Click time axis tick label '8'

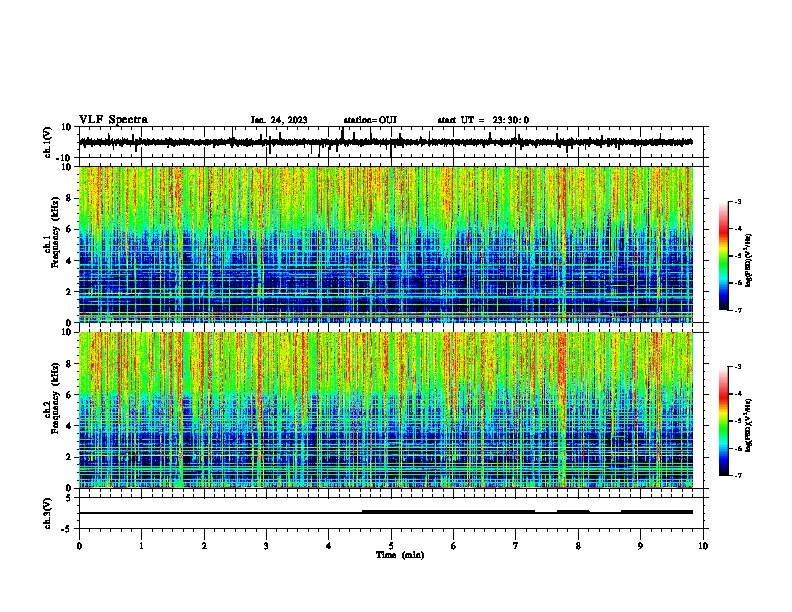pos(578,546)
